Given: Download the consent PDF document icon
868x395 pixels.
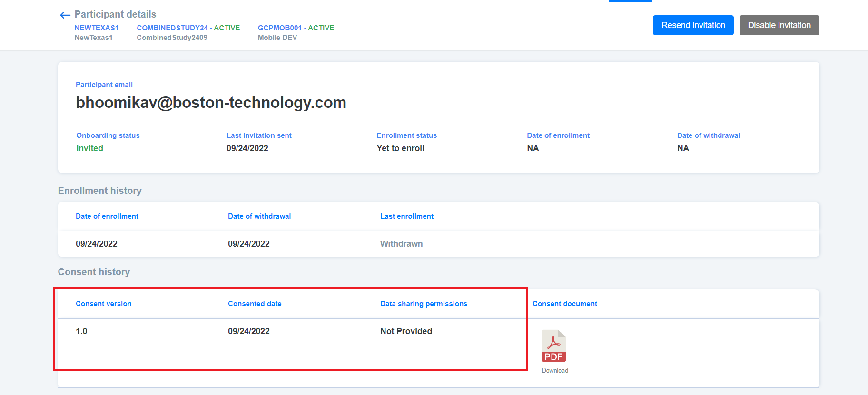Looking at the screenshot, I should pyautogui.click(x=554, y=346).
